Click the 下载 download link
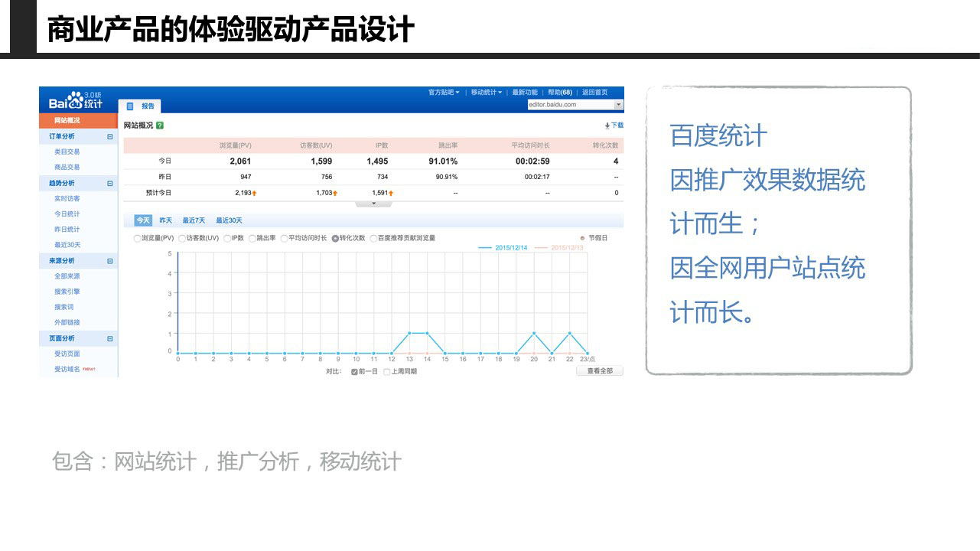The width and height of the screenshot is (980, 551). pos(617,126)
